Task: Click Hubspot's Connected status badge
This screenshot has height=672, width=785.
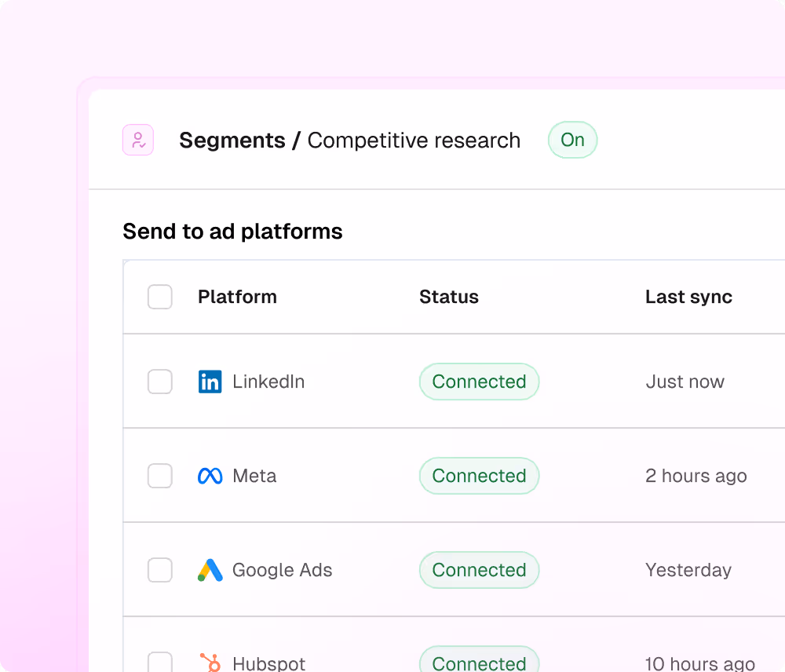Action: [479, 660]
